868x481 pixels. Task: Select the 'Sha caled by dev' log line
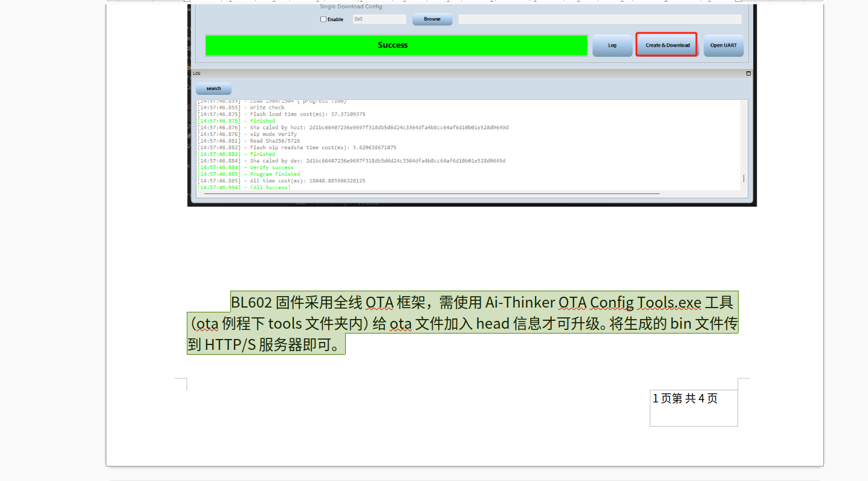coord(351,161)
